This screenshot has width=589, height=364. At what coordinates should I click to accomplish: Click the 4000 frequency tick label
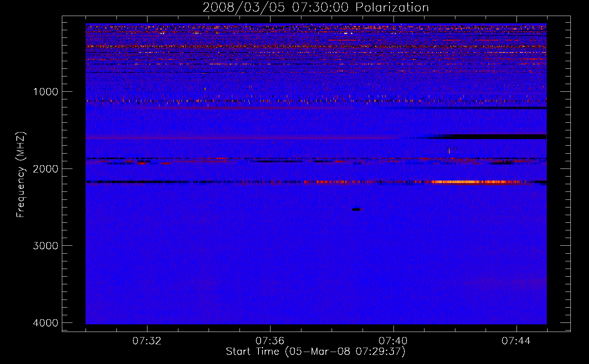(46, 323)
